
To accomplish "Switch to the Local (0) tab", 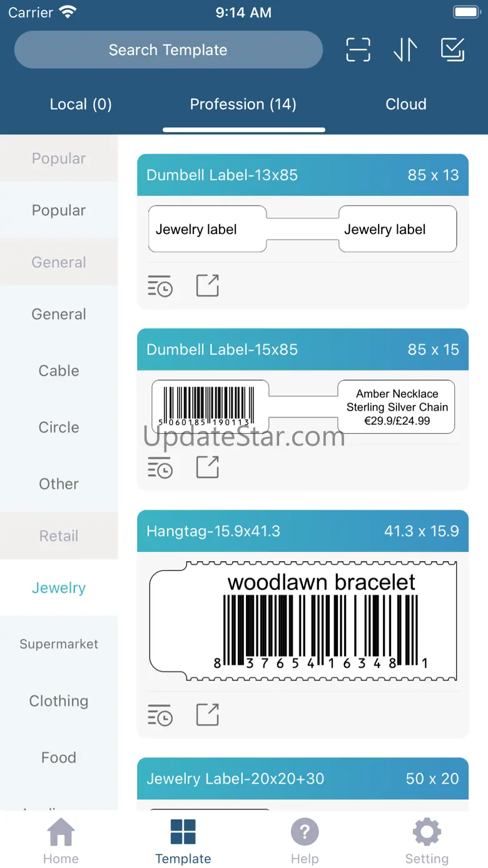I will tap(81, 105).
